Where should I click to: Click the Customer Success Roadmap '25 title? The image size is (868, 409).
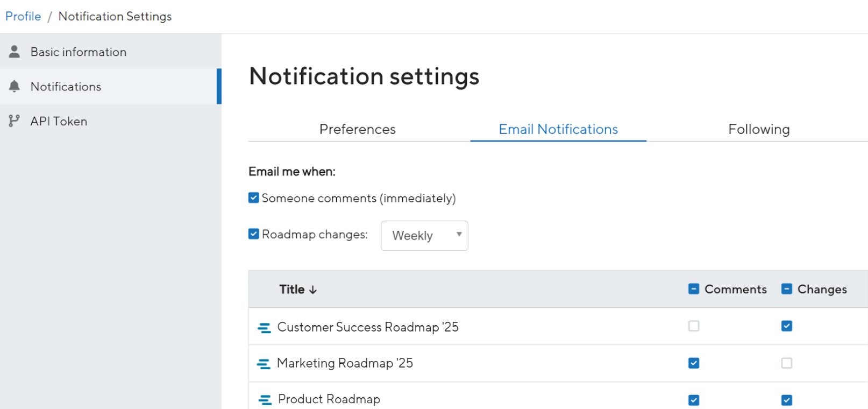pyautogui.click(x=368, y=327)
